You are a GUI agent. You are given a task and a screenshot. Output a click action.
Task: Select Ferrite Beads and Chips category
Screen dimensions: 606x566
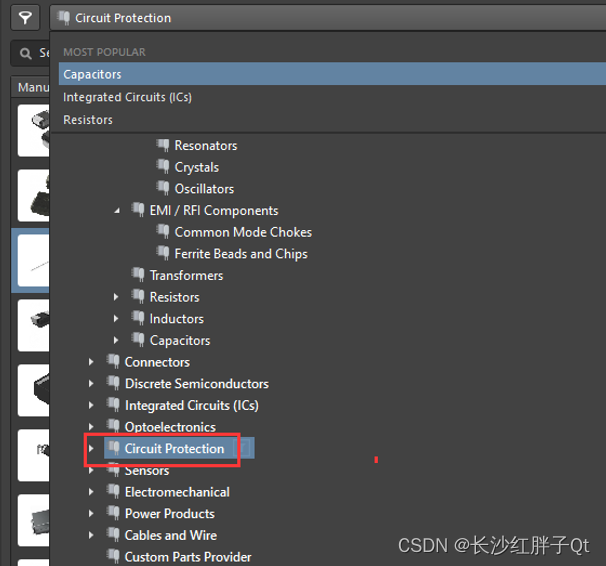point(241,254)
